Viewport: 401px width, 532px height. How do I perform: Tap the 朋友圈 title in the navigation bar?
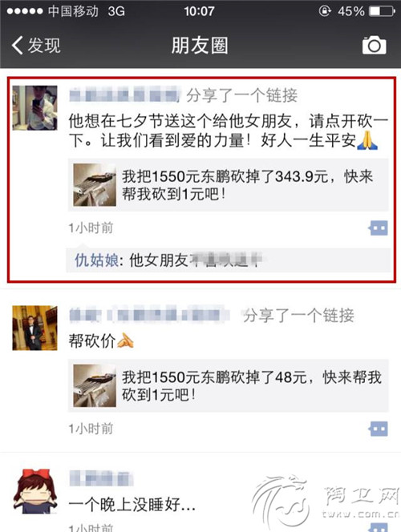click(200, 45)
